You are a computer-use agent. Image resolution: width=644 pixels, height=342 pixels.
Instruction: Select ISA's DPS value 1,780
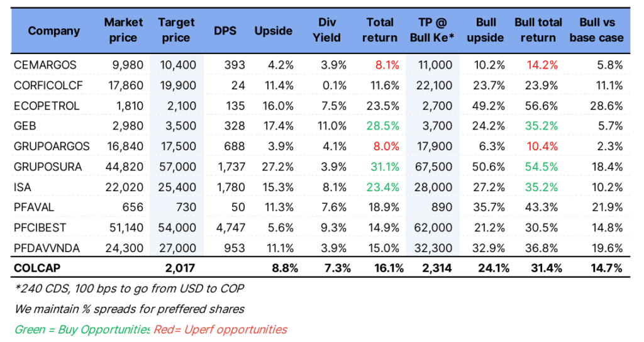(x=230, y=187)
